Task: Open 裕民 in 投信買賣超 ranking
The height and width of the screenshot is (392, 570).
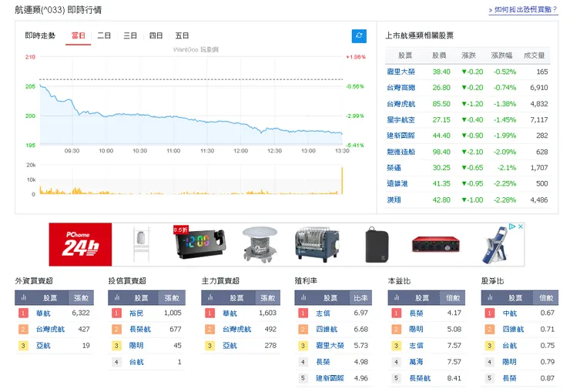Action: [x=136, y=313]
